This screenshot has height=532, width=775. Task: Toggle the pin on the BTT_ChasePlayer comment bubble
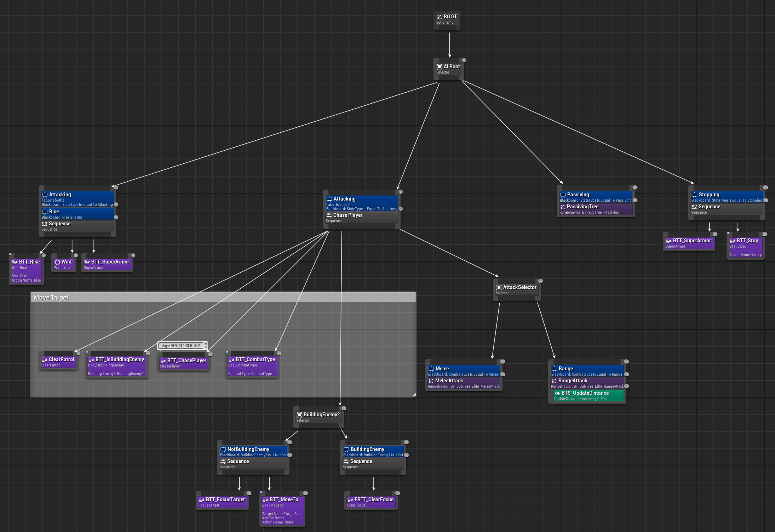click(x=206, y=344)
